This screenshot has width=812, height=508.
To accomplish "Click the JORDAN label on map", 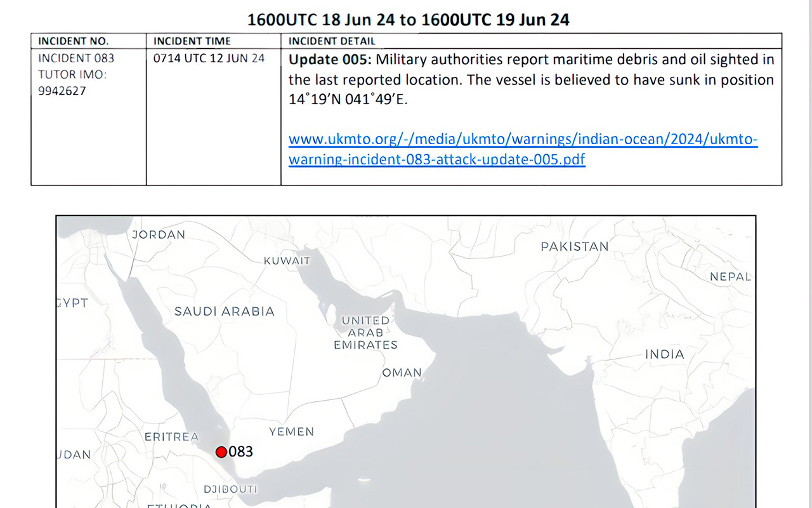I will 159,235.
